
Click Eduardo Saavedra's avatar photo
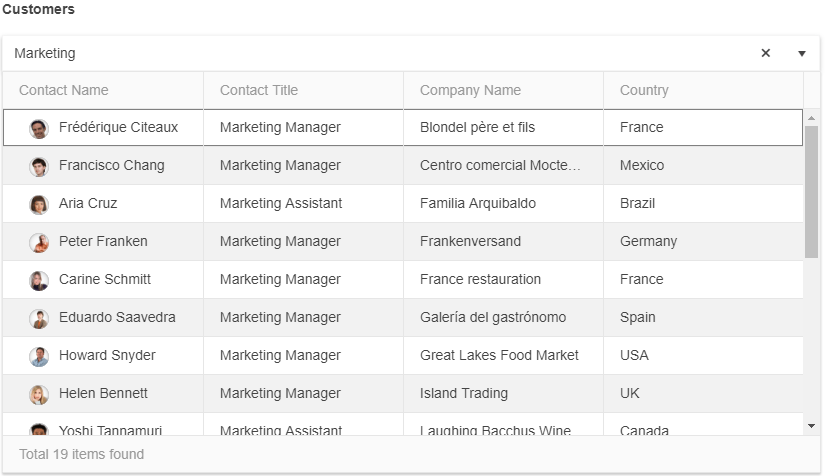pyautogui.click(x=39, y=318)
